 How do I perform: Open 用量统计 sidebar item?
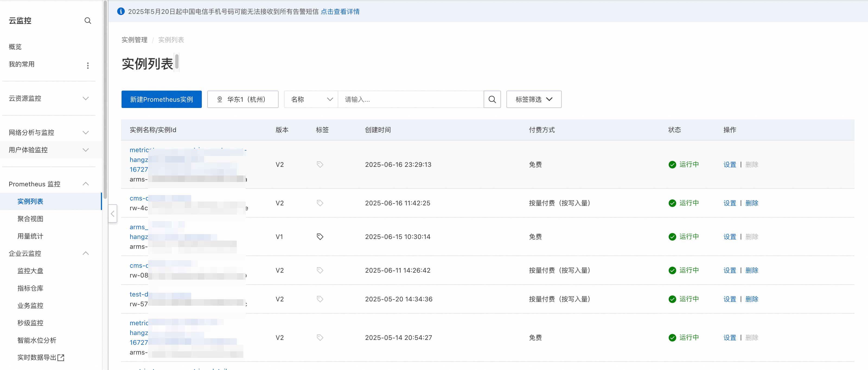coord(30,236)
